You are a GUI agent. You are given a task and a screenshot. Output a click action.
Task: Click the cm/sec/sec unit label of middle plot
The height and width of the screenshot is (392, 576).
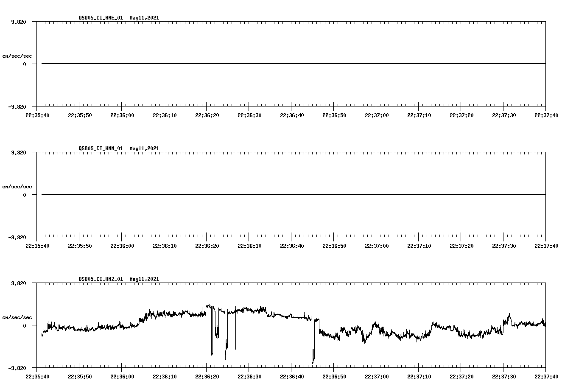click(17, 186)
